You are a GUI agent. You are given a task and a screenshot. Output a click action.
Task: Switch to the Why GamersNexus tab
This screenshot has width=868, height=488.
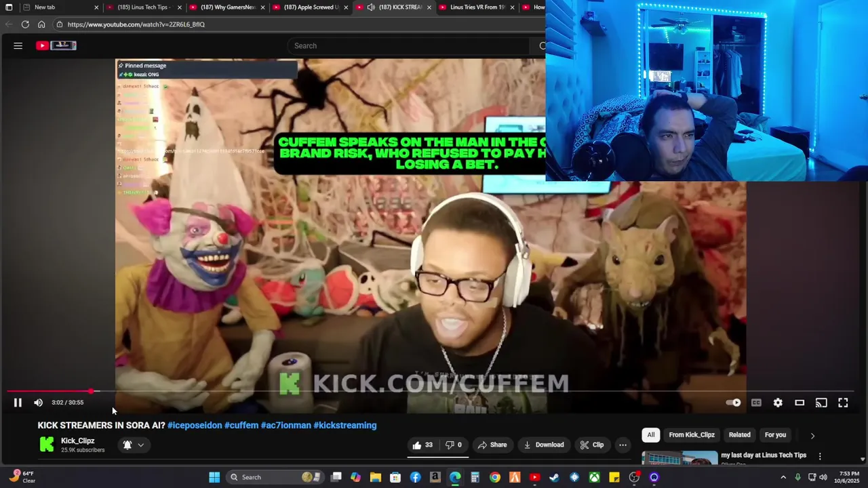[228, 7]
